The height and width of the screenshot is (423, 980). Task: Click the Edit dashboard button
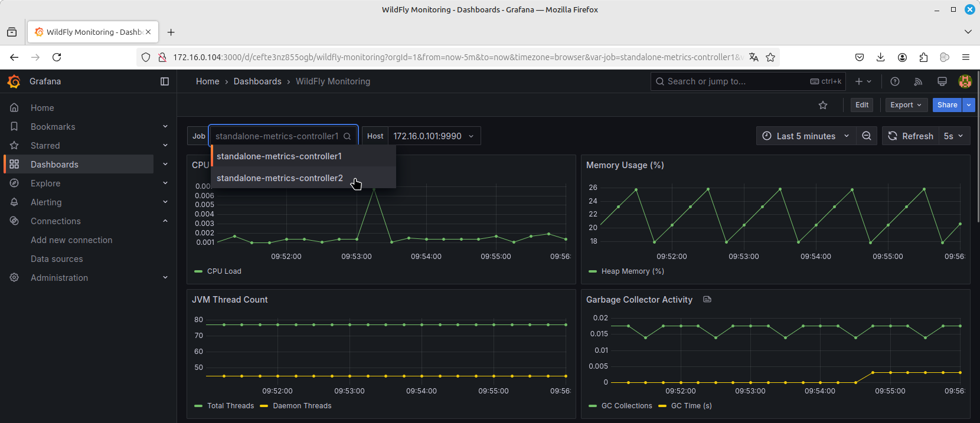862,105
